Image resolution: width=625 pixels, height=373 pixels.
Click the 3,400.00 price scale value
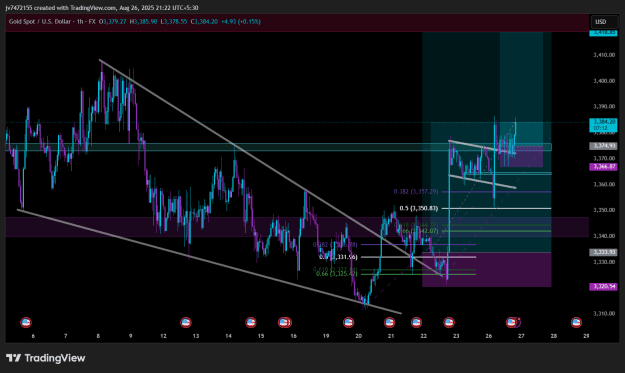pos(604,81)
